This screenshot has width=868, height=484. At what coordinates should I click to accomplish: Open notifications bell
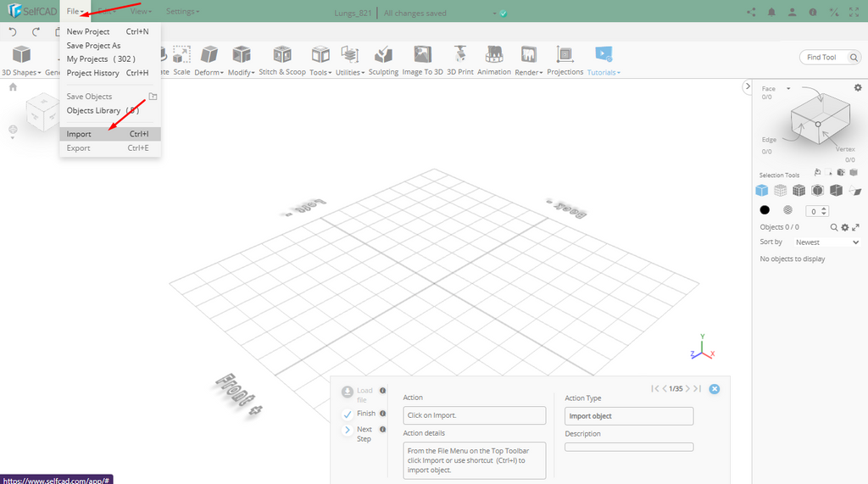point(771,12)
